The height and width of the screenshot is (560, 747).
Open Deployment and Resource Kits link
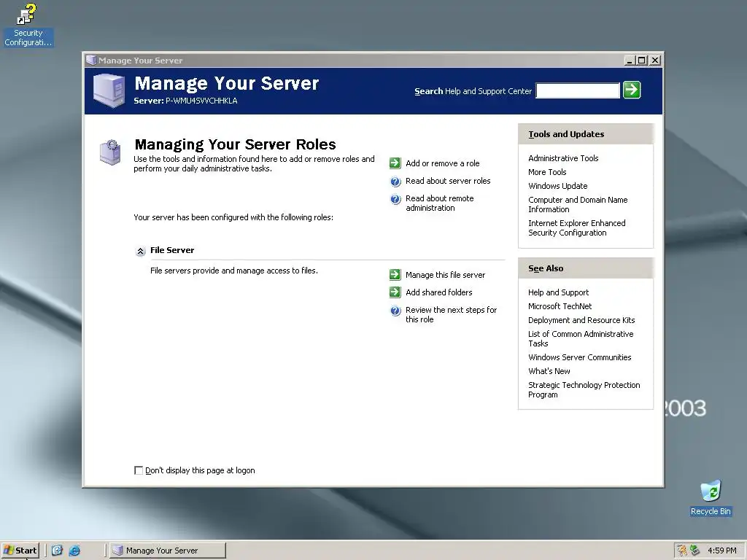(x=581, y=320)
